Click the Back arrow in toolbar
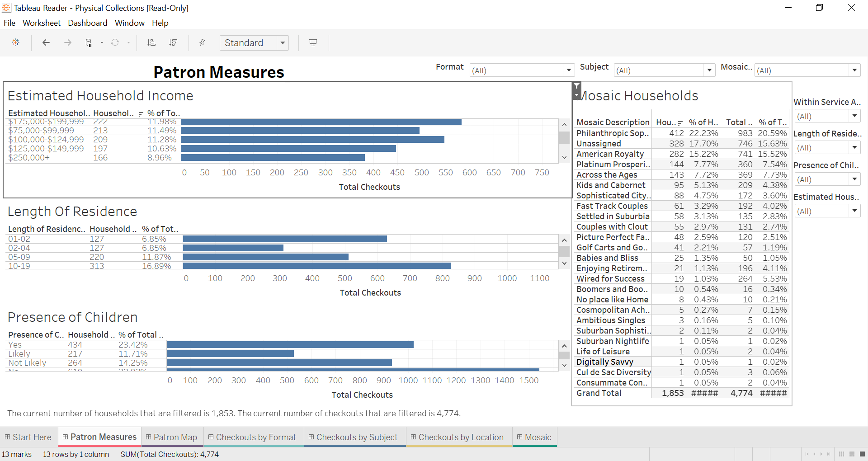The height and width of the screenshot is (461, 868). tap(46, 42)
